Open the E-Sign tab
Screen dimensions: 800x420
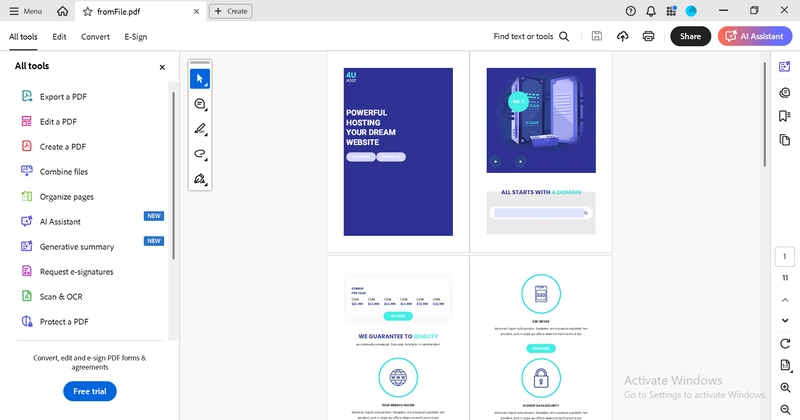point(136,37)
